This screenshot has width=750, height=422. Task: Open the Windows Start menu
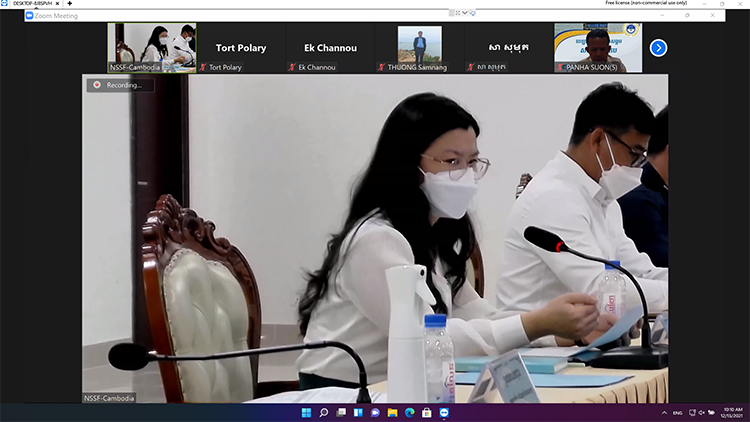(x=306, y=412)
